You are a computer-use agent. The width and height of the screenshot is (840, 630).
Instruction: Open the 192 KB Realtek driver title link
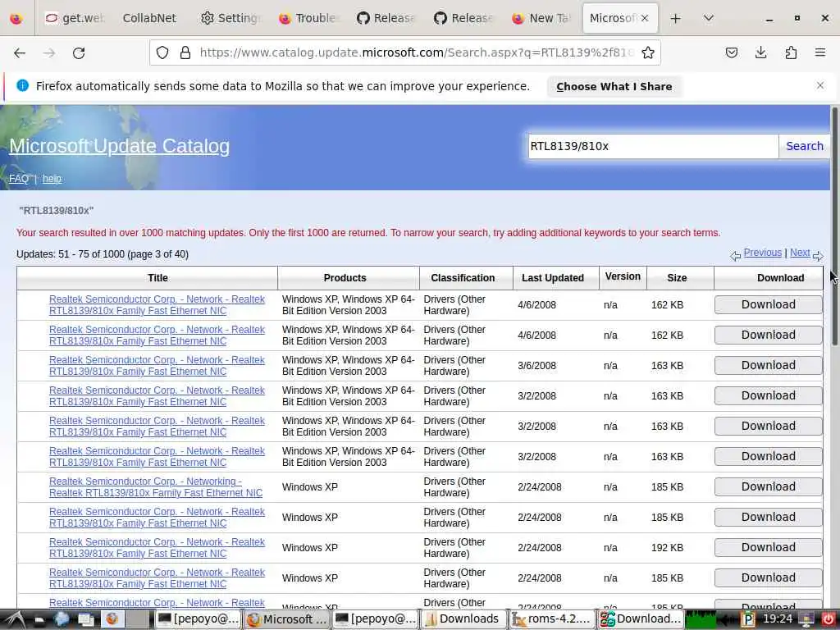click(x=157, y=547)
